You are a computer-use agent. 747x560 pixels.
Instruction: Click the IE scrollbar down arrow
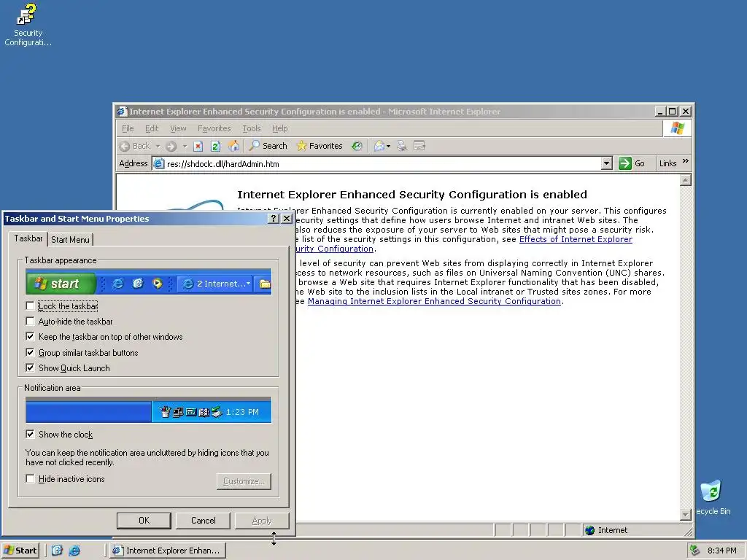coord(686,514)
